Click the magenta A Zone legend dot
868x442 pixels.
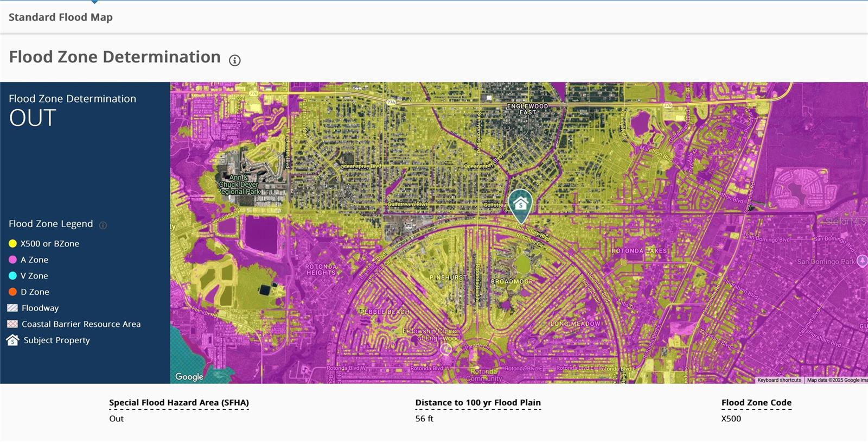pyautogui.click(x=13, y=260)
